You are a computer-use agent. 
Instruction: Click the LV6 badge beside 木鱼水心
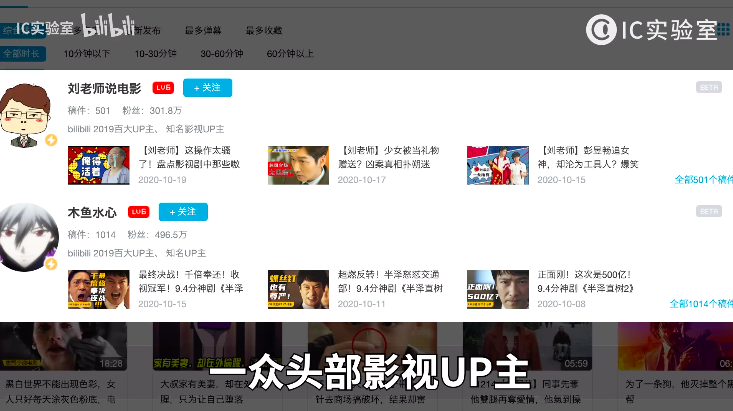[x=139, y=212]
